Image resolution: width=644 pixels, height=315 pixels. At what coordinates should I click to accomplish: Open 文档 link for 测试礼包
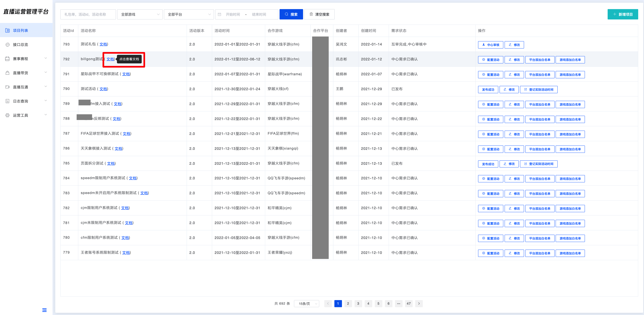coord(103,44)
